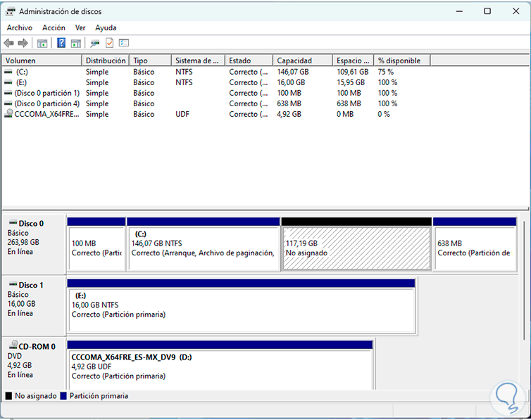Click the drive icon beside (E:) volume
Image resolution: width=531 pixels, height=420 pixels.
point(8,82)
